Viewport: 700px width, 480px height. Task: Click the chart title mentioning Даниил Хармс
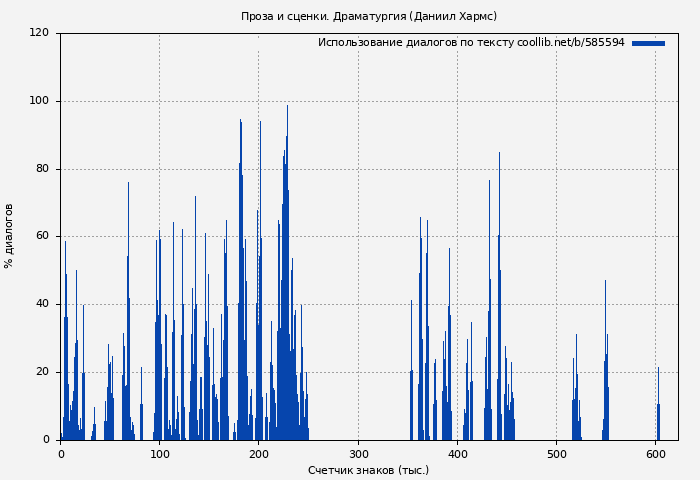pyautogui.click(x=368, y=16)
